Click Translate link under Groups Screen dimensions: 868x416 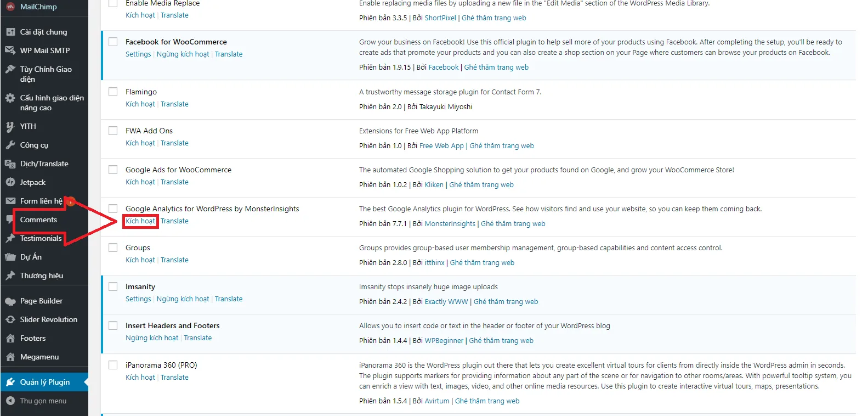[174, 260]
